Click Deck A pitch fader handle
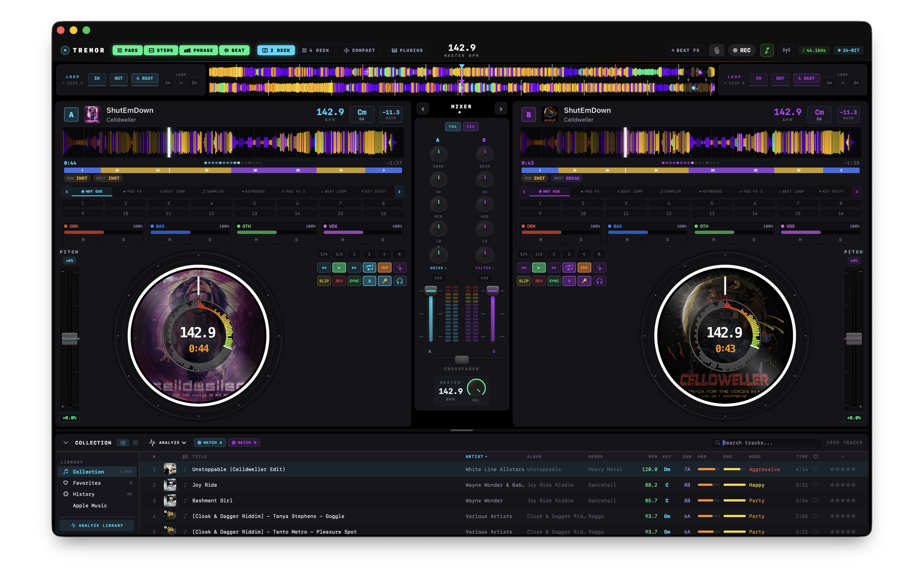Screen dimensions: 924x578 pyautogui.click(x=70, y=339)
